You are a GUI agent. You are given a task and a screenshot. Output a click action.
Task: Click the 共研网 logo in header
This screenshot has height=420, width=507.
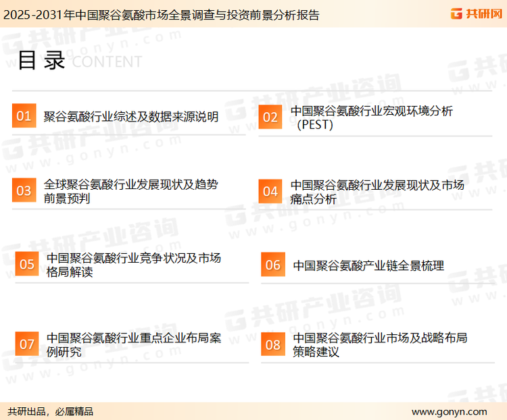[475, 14]
